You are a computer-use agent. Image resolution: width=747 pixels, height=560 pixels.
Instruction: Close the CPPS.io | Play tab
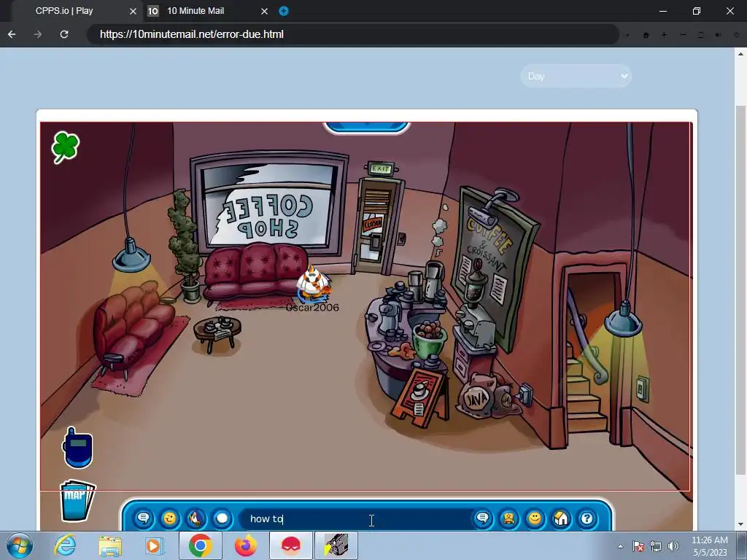point(133,11)
